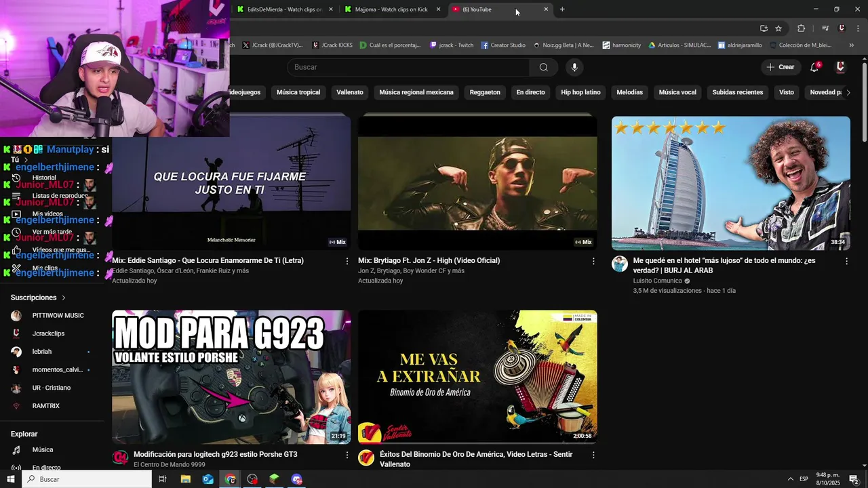The image size is (868, 488).
Task: Open the Creator Studio bookmark
Action: click(x=503, y=45)
